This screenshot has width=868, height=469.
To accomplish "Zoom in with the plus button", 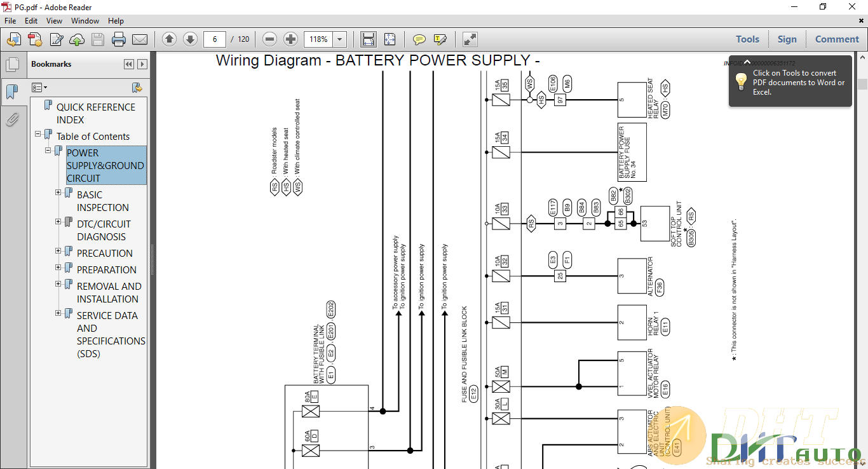I will [291, 39].
